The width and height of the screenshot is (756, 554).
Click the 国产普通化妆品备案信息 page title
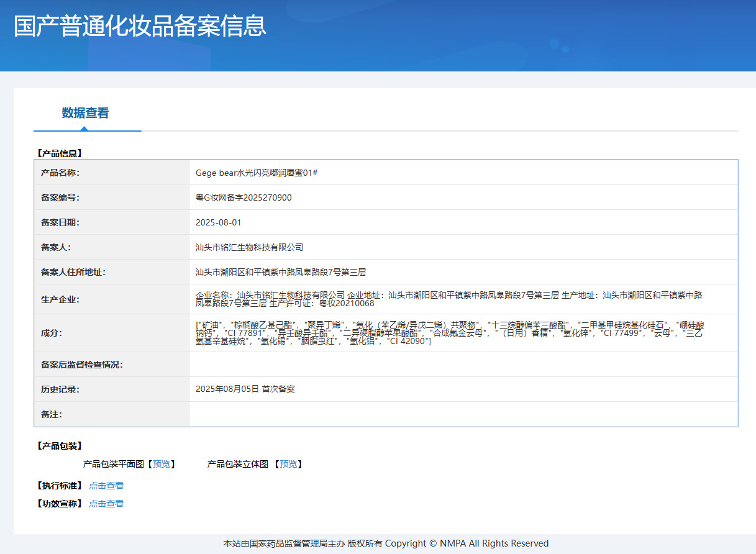[x=140, y=26]
